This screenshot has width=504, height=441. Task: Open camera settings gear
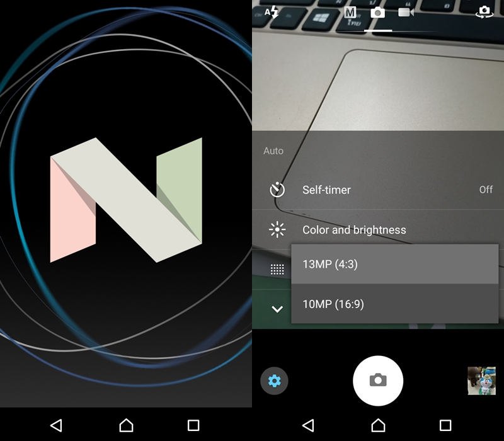click(274, 381)
